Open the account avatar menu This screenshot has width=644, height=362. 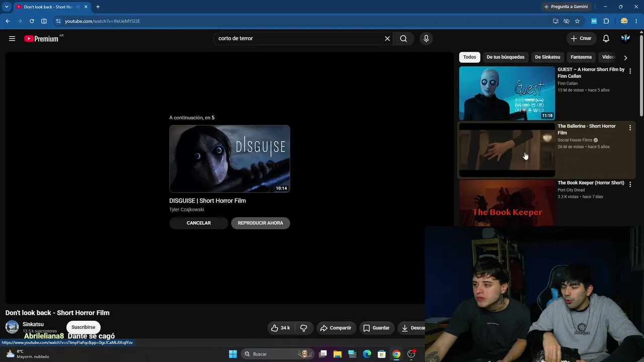coord(625,39)
